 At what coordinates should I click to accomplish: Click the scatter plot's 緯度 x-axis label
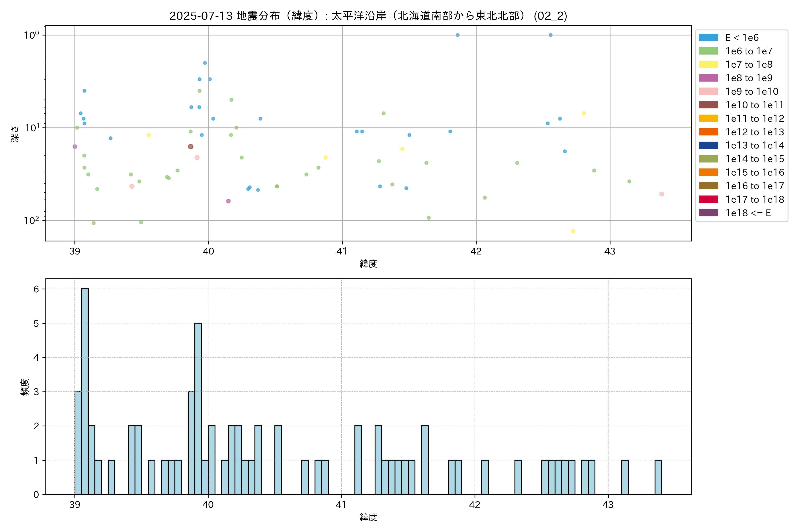[x=368, y=264]
